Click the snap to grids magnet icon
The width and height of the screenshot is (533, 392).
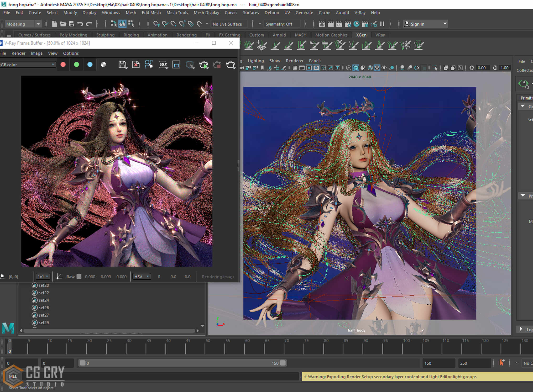156,24
